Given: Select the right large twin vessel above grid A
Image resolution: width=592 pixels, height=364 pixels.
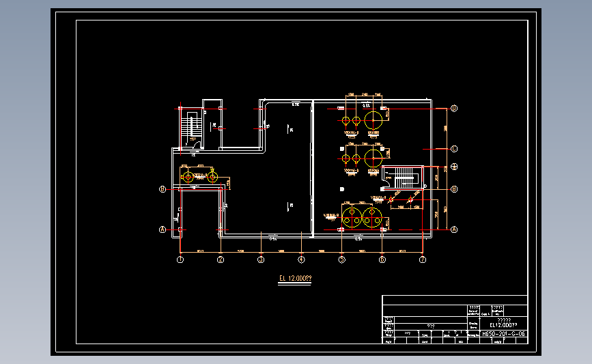Looking at the screenshot, I should pyautogui.click(x=372, y=218).
